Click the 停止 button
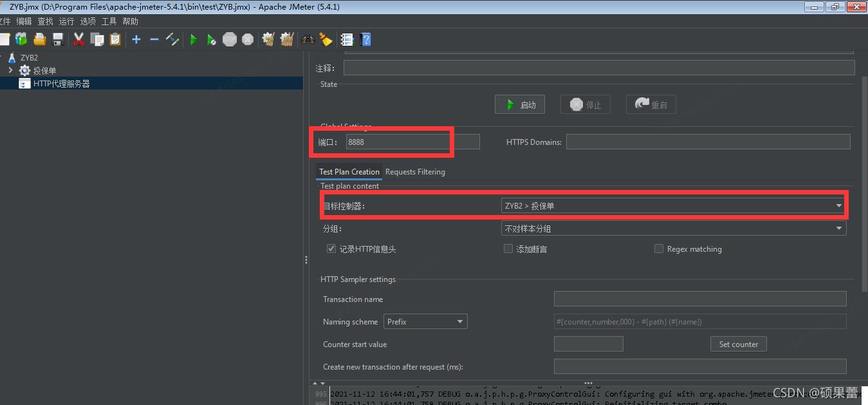The image size is (868, 405). pyautogui.click(x=586, y=104)
